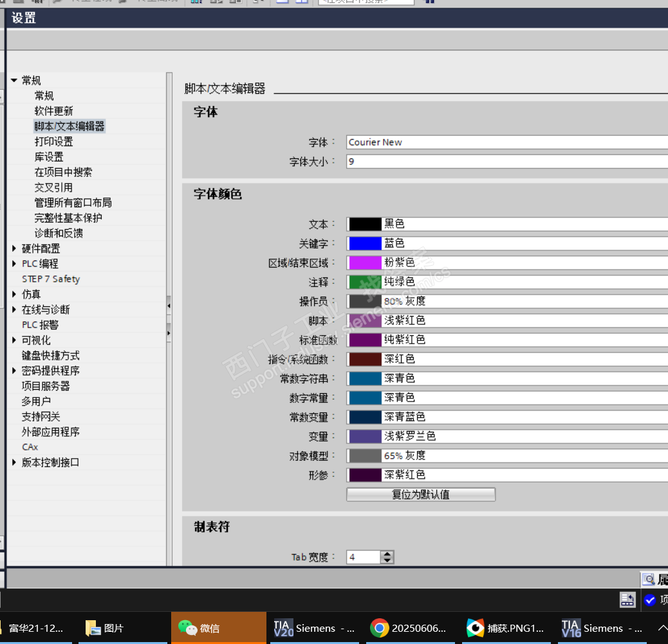Open the 对象模型 color dropdown (65% 灰度)

tap(507, 455)
